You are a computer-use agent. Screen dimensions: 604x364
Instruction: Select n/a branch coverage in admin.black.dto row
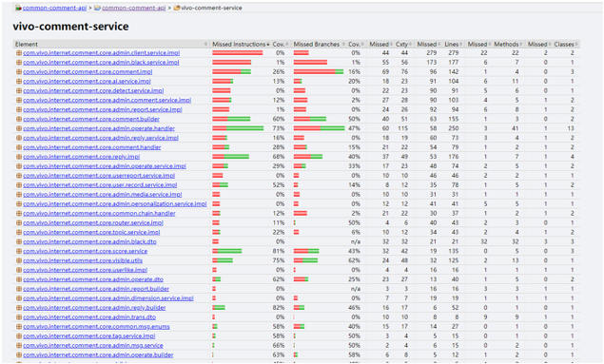tap(356, 241)
